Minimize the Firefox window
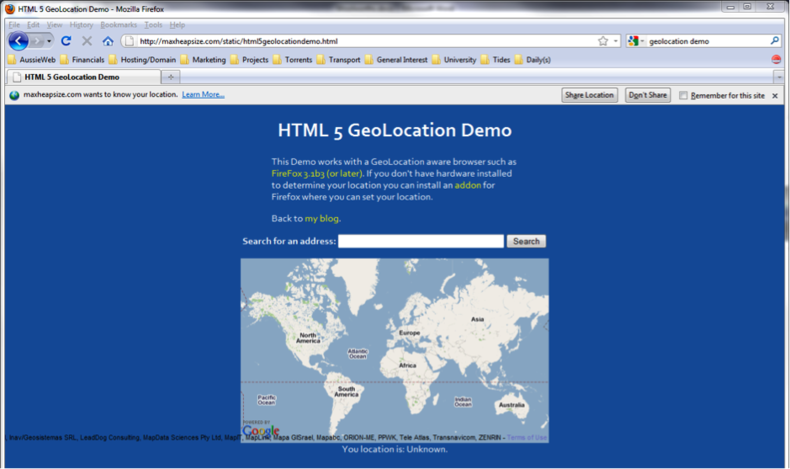The image size is (790, 469). (731, 7)
